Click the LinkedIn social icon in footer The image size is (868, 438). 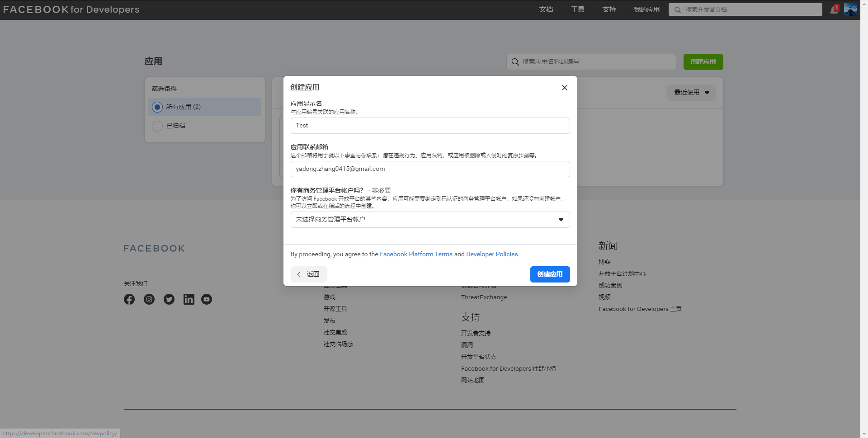189,299
